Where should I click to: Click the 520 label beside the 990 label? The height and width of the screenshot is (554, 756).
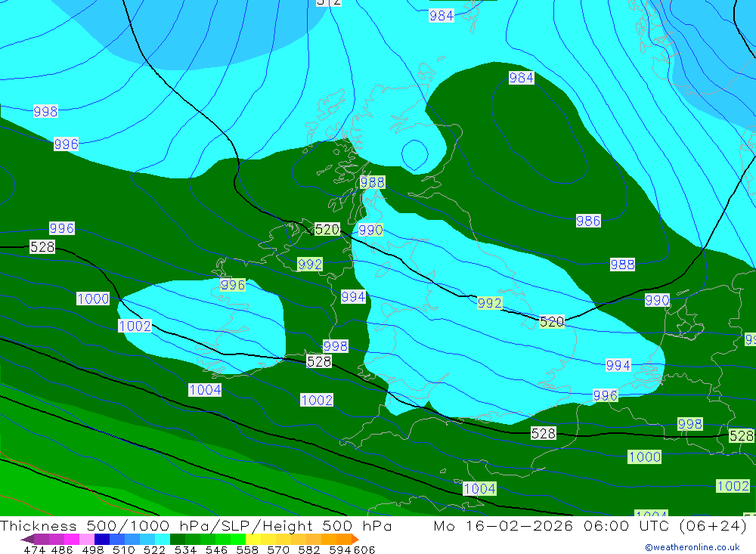(327, 230)
